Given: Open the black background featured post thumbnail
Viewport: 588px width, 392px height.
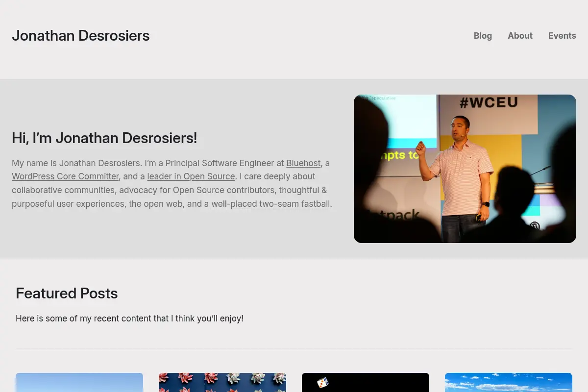Looking at the screenshot, I should click(x=366, y=383).
